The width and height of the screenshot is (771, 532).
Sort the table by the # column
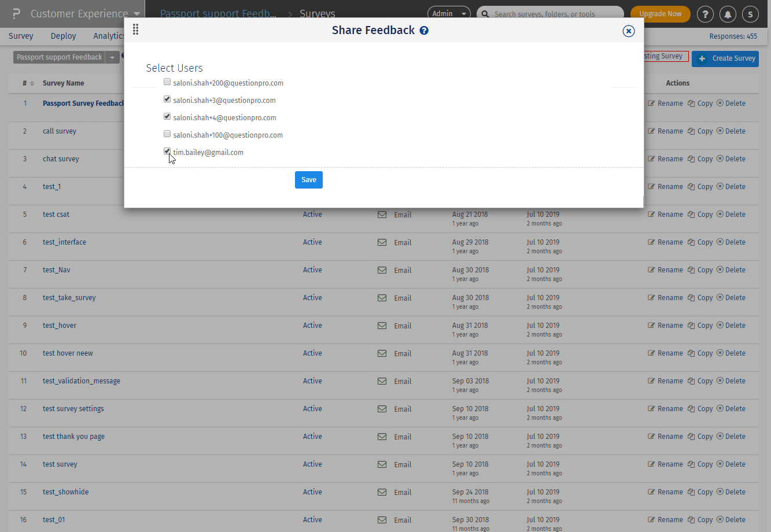[x=28, y=83]
